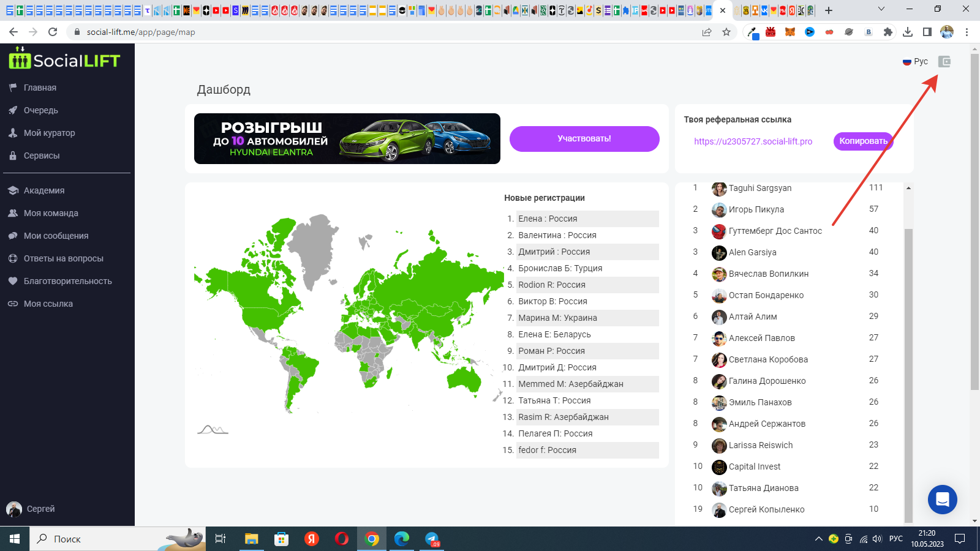Image resolution: width=980 pixels, height=551 pixels.
Task: Click Гуттемберг Дос Сантос leaderboard entry
Action: (775, 231)
